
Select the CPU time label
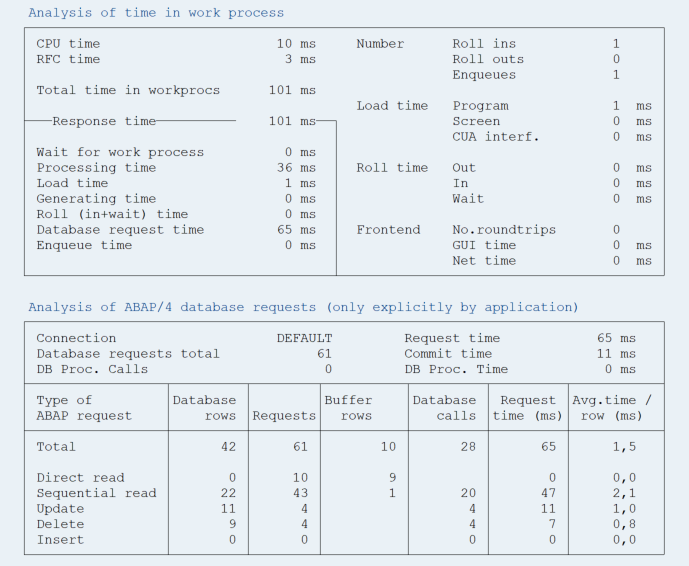pyautogui.click(x=68, y=44)
